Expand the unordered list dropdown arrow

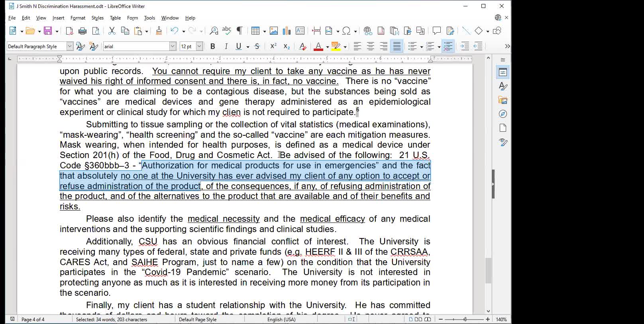coord(422,47)
